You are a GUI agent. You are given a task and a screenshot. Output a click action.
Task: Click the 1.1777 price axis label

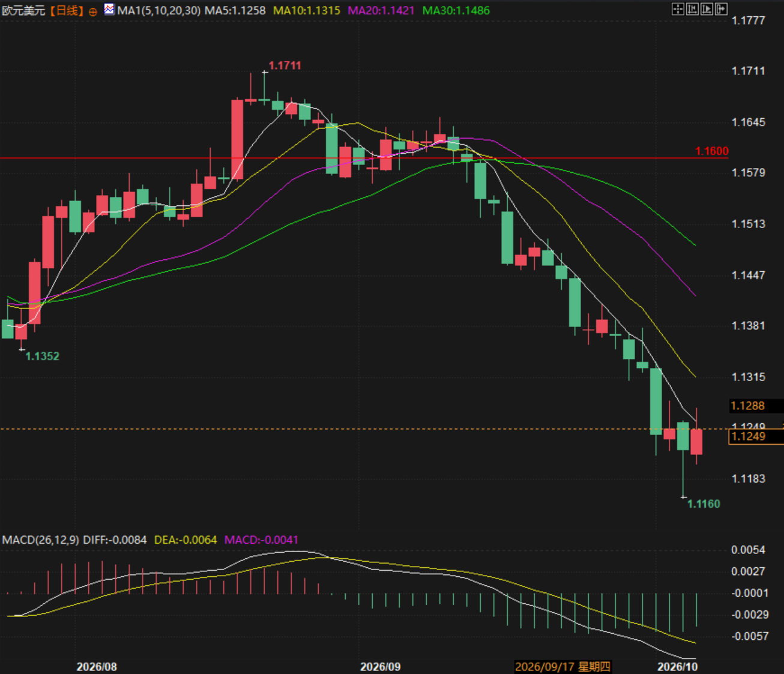pos(749,20)
